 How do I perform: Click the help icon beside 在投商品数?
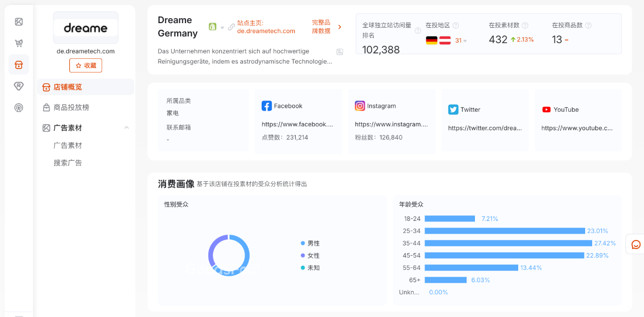coord(588,26)
